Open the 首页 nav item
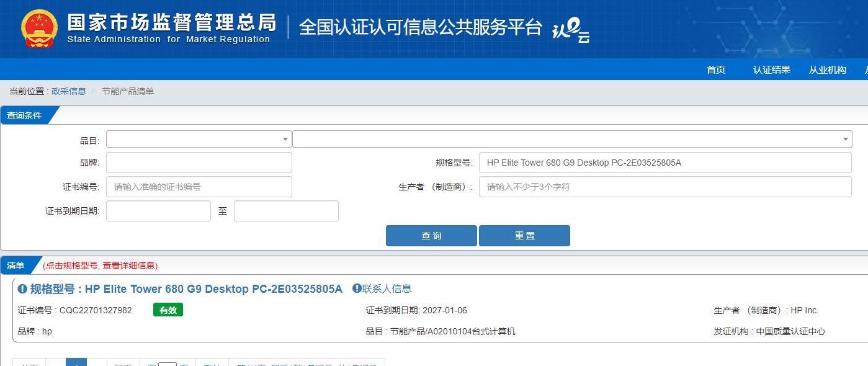The image size is (868, 366). (x=716, y=69)
